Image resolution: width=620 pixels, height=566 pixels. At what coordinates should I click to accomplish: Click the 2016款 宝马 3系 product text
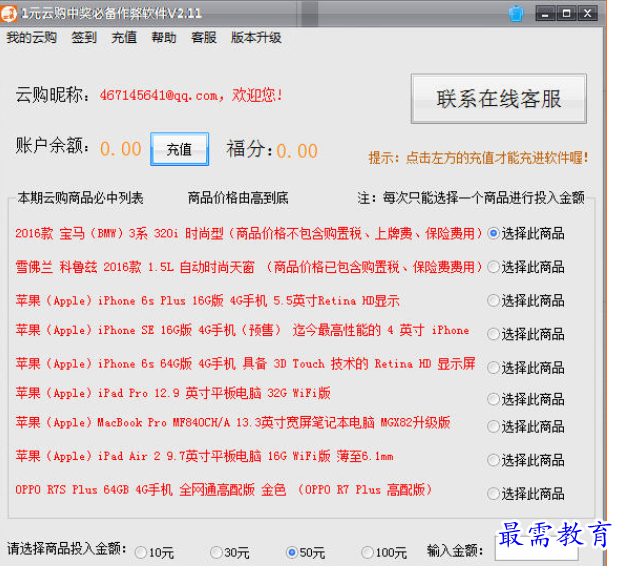pyautogui.click(x=248, y=233)
